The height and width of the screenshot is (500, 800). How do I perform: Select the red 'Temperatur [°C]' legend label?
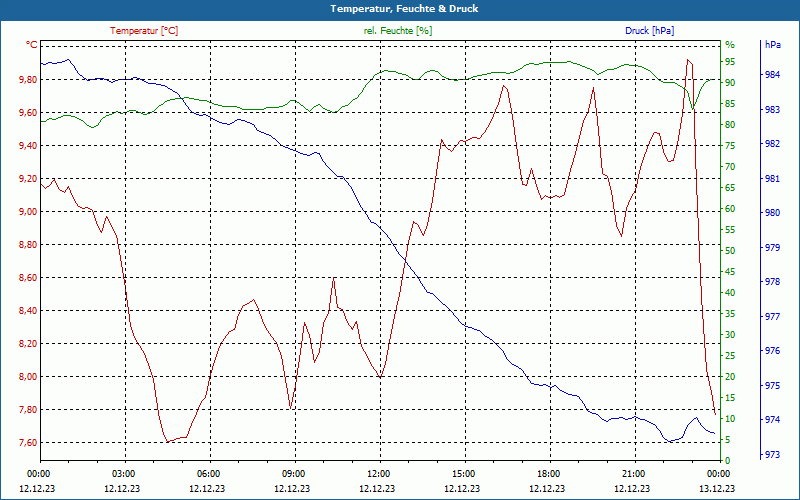click(144, 31)
